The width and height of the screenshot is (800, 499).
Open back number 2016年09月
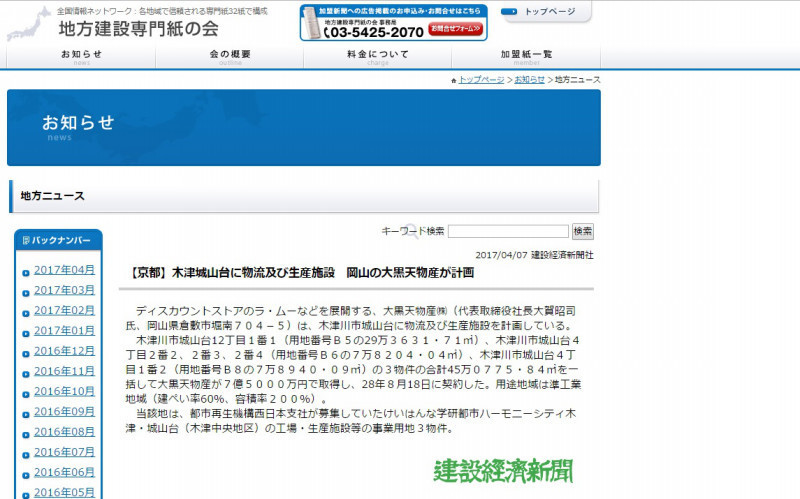tap(64, 412)
